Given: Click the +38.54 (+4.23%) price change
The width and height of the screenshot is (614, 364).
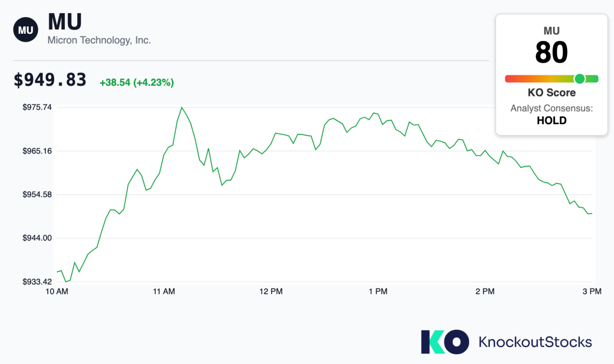Looking at the screenshot, I should 137,82.
